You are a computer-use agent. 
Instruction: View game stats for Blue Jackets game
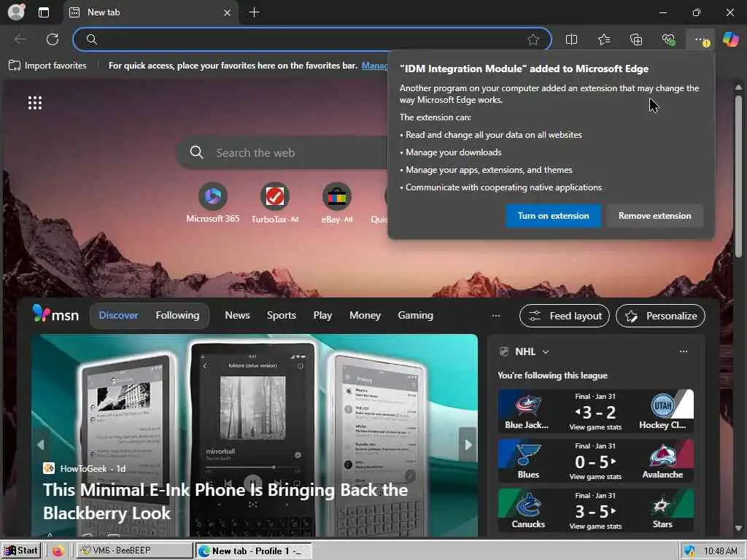coord(595,427)
